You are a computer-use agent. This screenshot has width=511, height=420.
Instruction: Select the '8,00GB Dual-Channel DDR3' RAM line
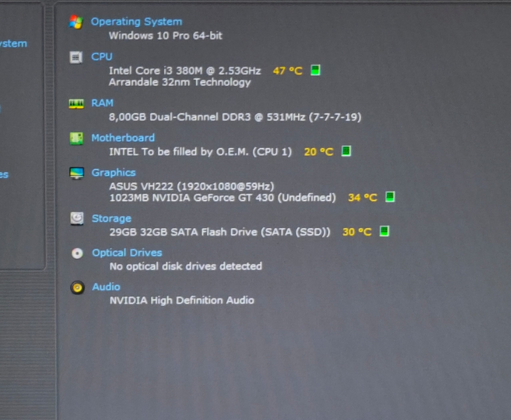pos(235,117)
